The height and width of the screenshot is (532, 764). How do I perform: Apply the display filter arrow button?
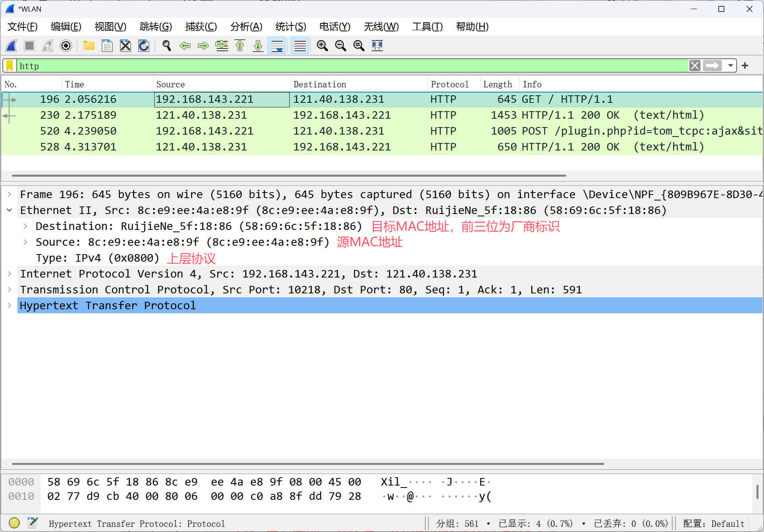(x=712, y=66)
